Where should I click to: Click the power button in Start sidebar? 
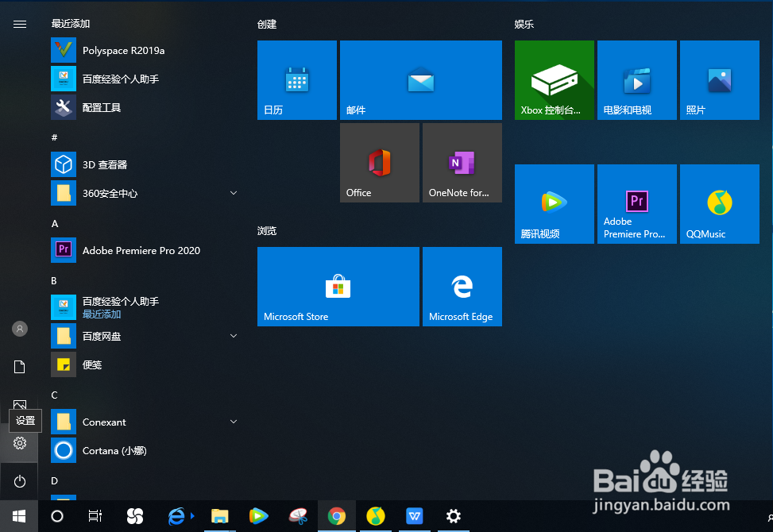19,481
